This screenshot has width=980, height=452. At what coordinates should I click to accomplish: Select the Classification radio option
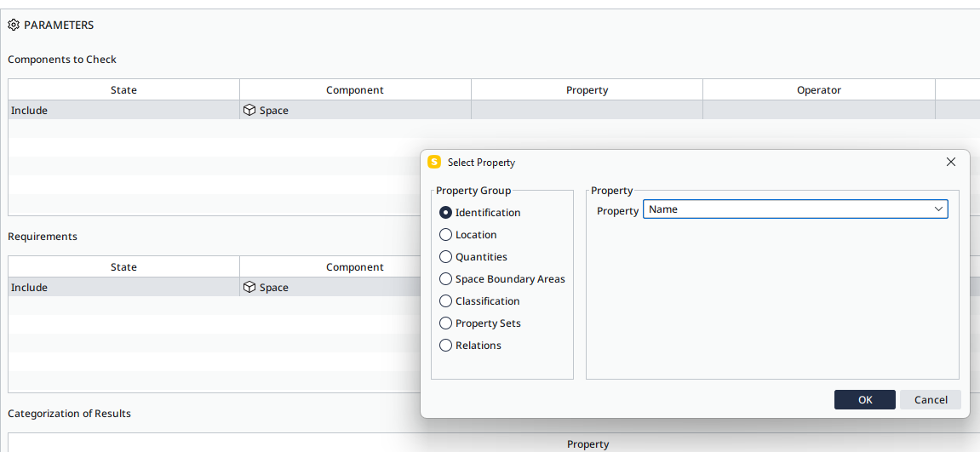pos(445,301)
